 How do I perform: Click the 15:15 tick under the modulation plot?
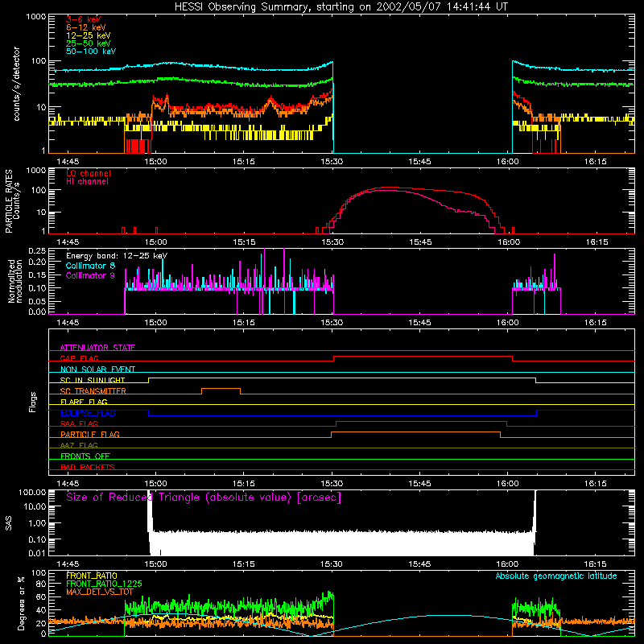coord(244,323)
